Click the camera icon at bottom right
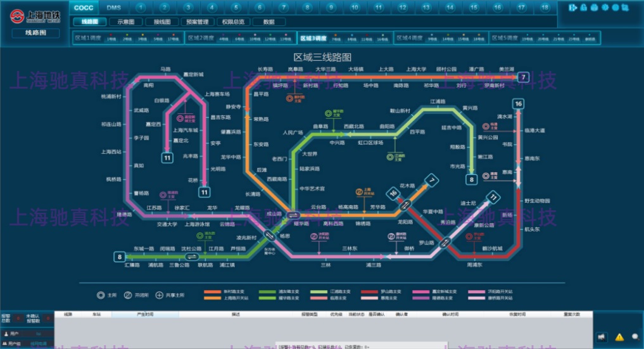Viewport: 644px width, 349px height. (x=603, y=337)
